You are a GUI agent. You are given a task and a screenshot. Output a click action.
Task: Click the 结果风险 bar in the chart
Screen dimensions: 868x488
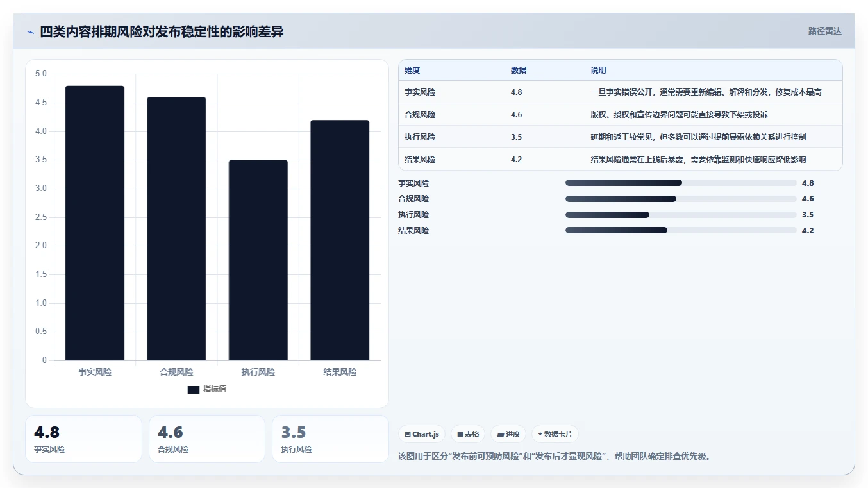[340, 240]
